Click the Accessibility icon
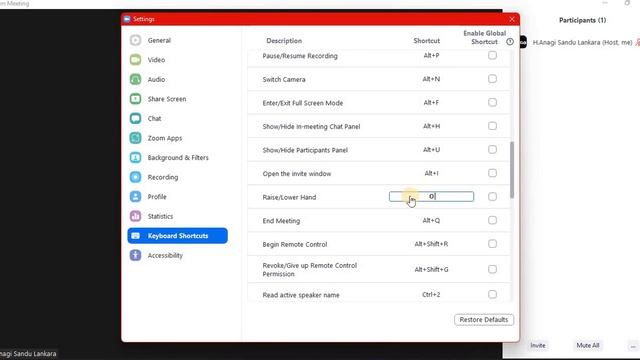 pos(136,256)
